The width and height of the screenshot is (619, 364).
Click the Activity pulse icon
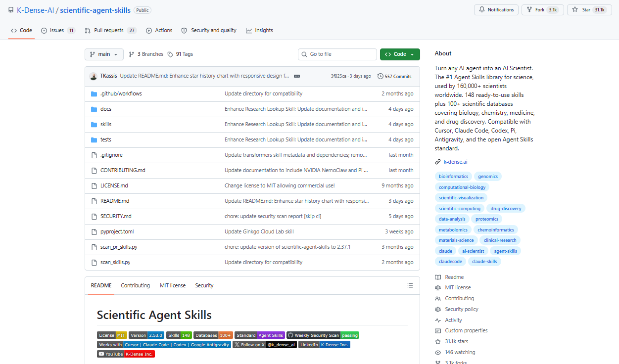pos(438,320)
